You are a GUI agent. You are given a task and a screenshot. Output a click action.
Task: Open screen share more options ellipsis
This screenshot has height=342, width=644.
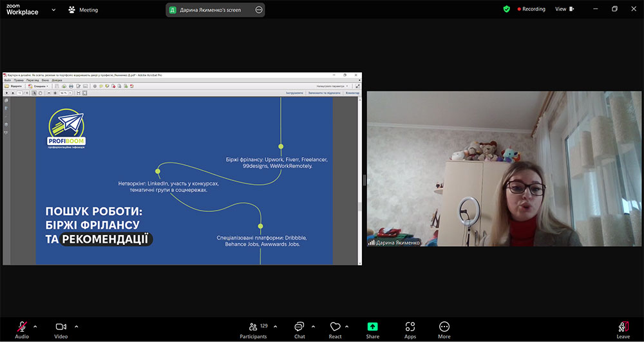tap(259, 10)
